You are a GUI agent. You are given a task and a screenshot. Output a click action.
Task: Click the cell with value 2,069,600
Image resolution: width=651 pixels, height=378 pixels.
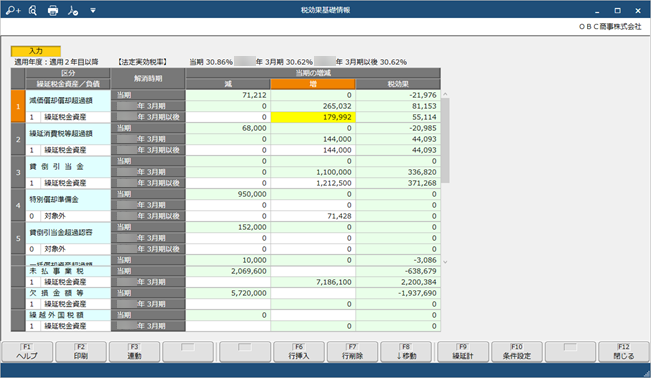[x=228, y=271]
